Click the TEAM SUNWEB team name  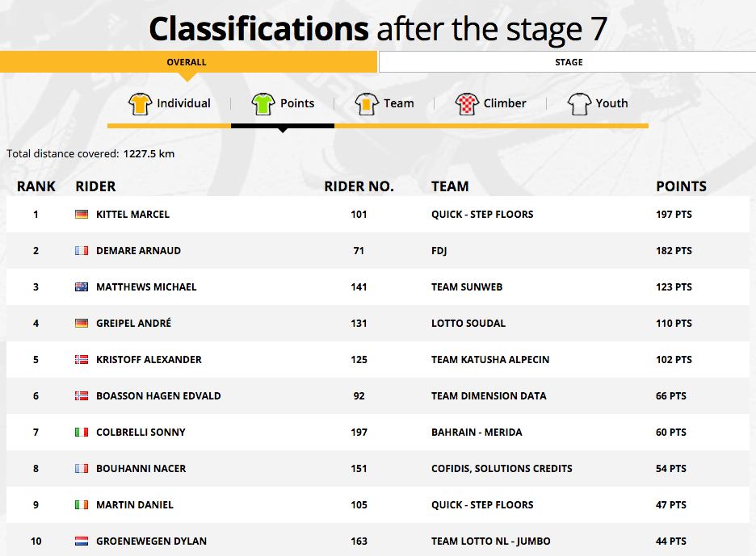tap(467, 287)
